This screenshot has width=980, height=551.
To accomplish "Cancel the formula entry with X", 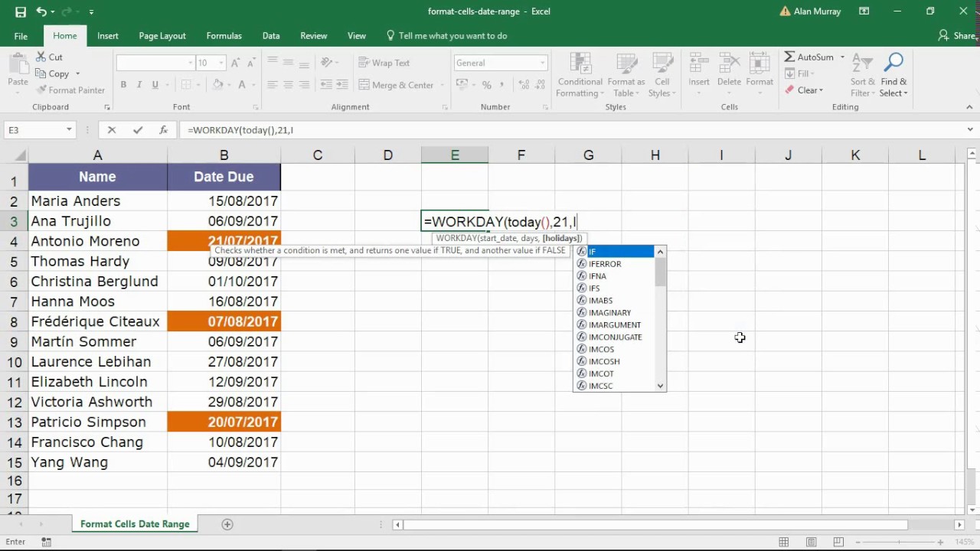I will [x=112, y=130].
